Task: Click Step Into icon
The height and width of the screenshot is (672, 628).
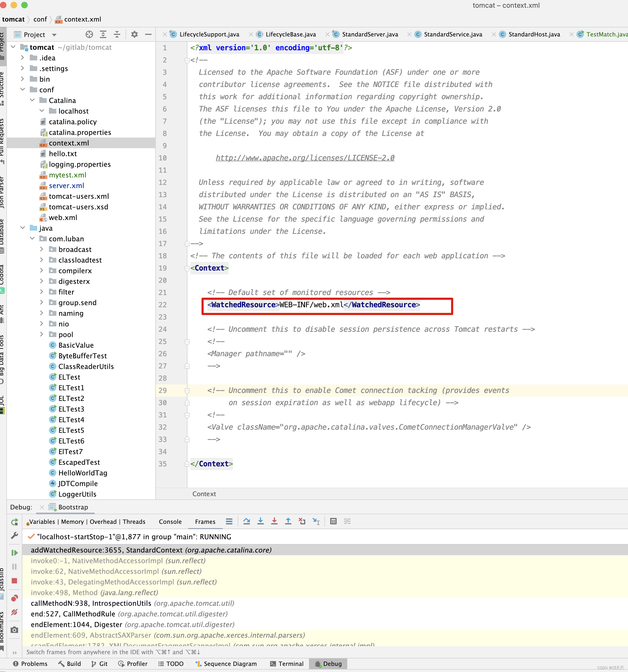Action: [x=261, y=521]
